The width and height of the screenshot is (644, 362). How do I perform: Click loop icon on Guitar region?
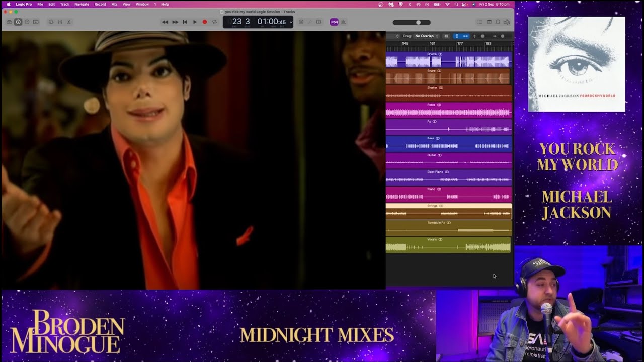[440, 155]
